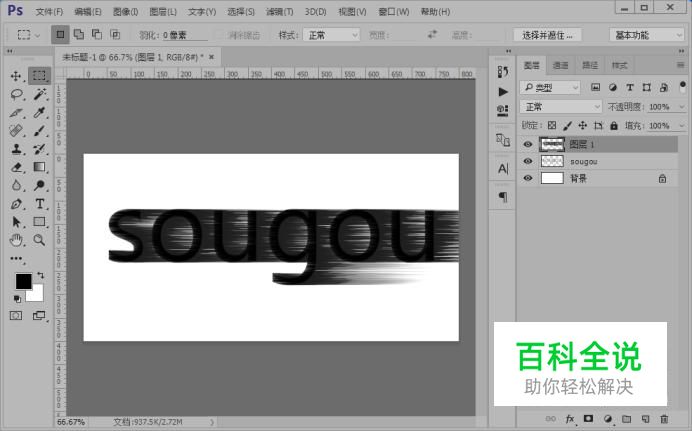Screen dimensions: 692x431
Task: Toggle the layer filter on/off switch
Action: pyautogui.click(x=683, y=86)
